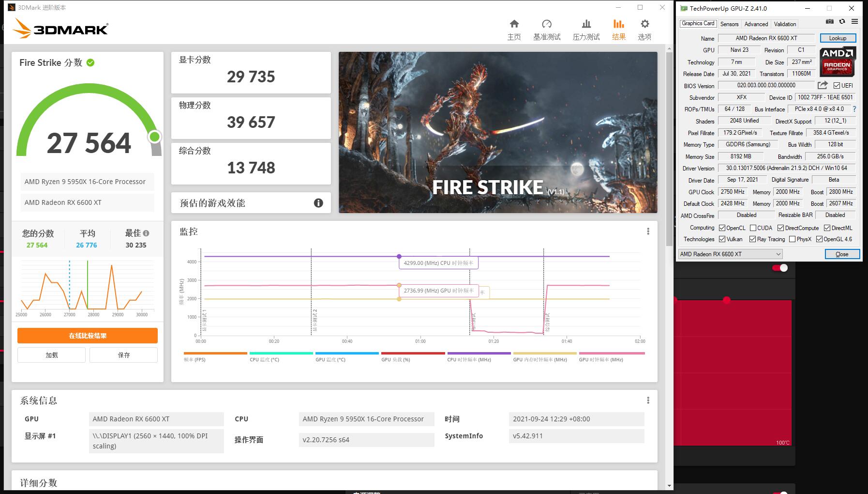Click the purple CPU clock marker on the graph

pyautogui.click(x=399, y=256)
